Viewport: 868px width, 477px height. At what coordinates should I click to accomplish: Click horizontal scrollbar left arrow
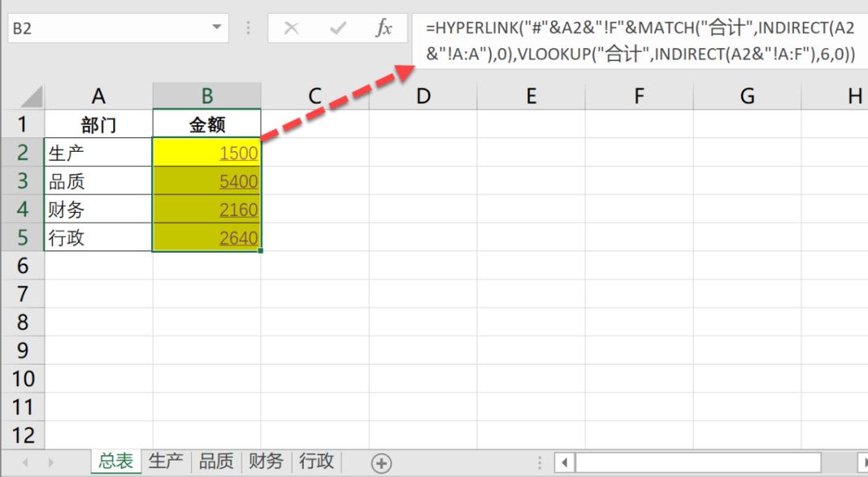(x=565, y=463)
